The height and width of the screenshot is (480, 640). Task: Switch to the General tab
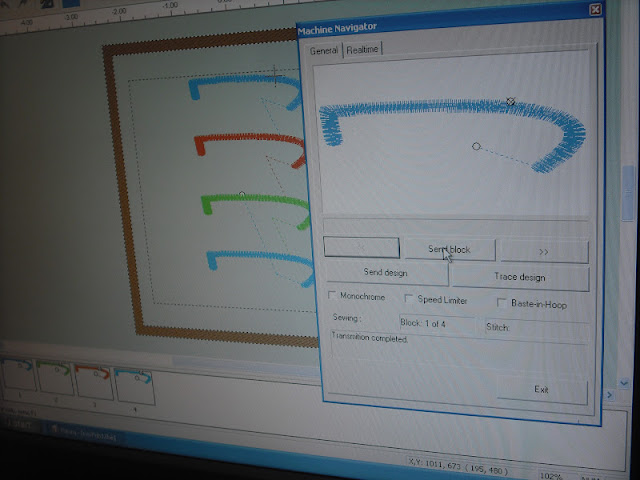pyautogui.click(x=324, y=51)
